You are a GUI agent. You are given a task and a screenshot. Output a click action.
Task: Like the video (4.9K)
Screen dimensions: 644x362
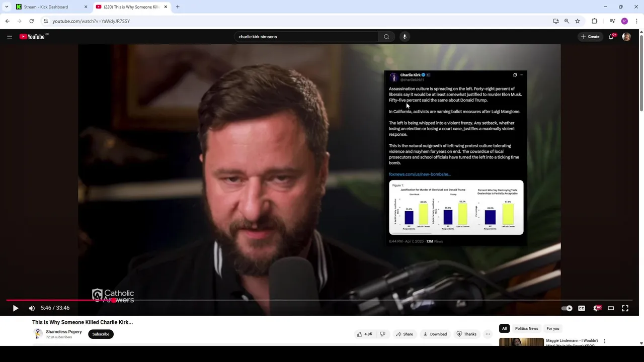[364, 334]
